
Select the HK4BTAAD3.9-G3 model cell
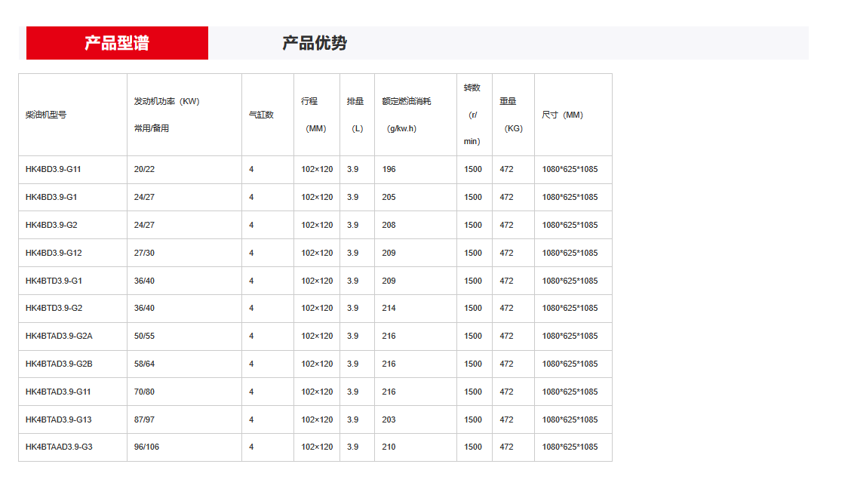73,447
